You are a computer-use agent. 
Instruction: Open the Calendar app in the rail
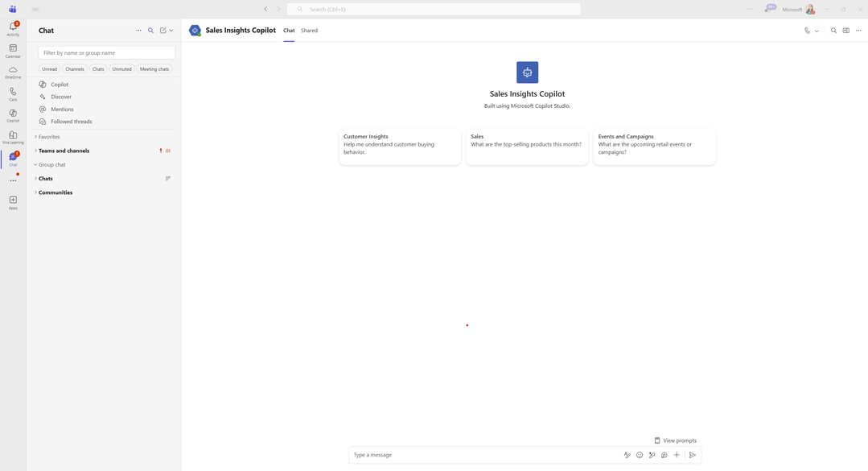tap(13, 51)
